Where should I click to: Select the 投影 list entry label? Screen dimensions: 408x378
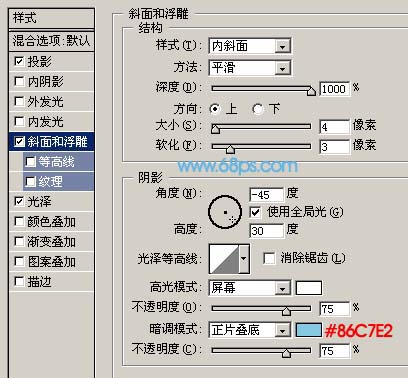point(39,62)
